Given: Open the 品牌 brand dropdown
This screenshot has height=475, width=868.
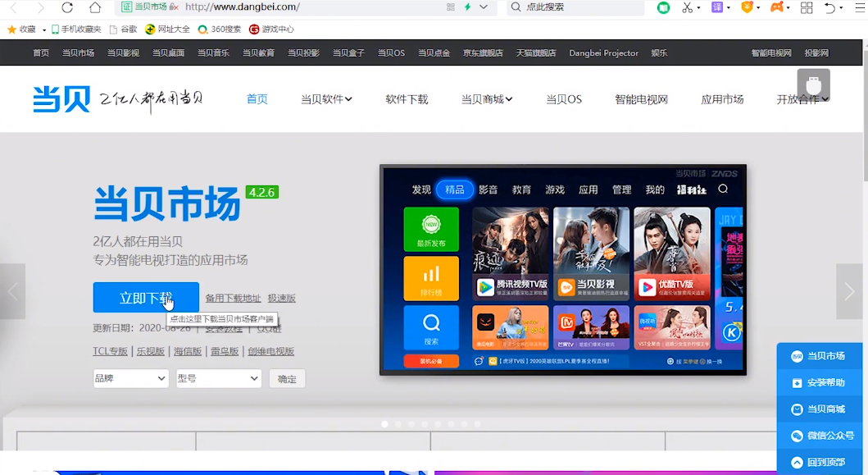Looking at the screenshot, I should point(130,378).
